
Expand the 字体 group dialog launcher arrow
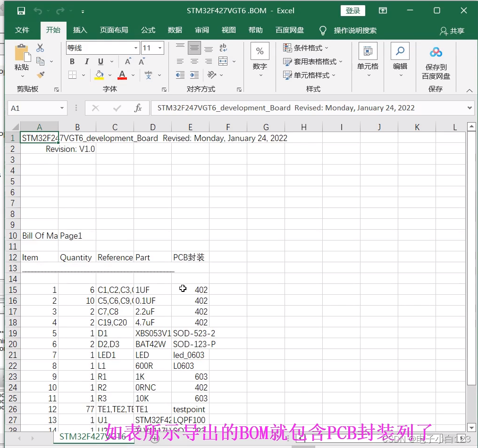[x=164, y=89]
